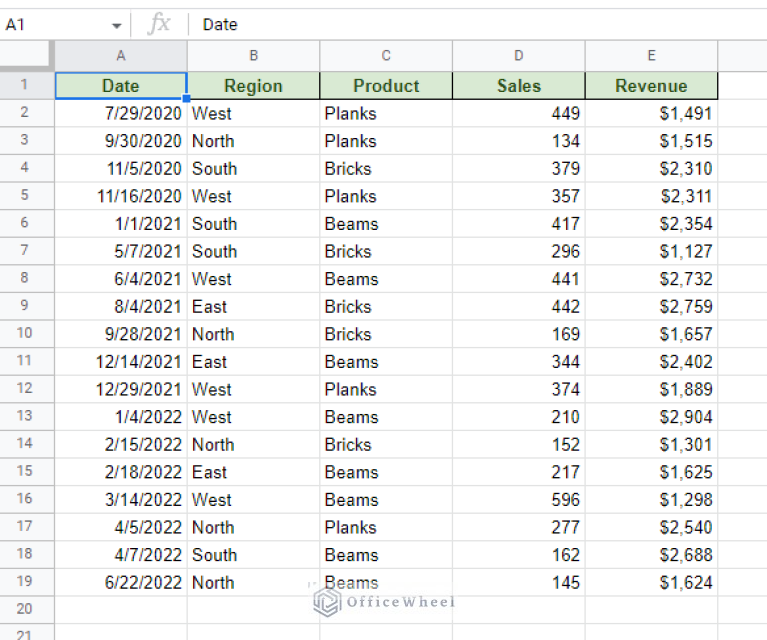Select all cells with corner button

[25, 55]
